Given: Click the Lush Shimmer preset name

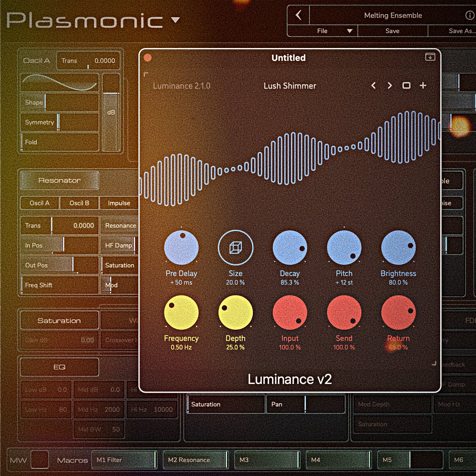Looking at the screenshot, I should 290,86.
